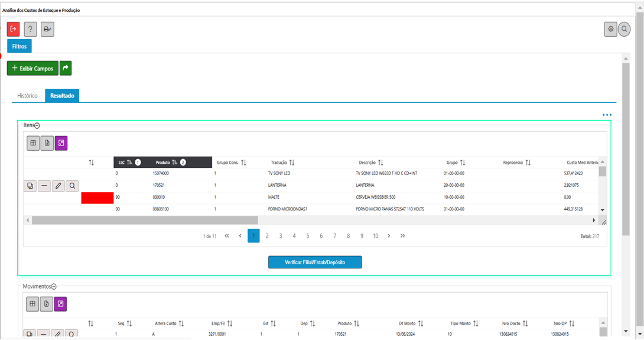Collapse the Movimentos section

click(x=53, y=286)
